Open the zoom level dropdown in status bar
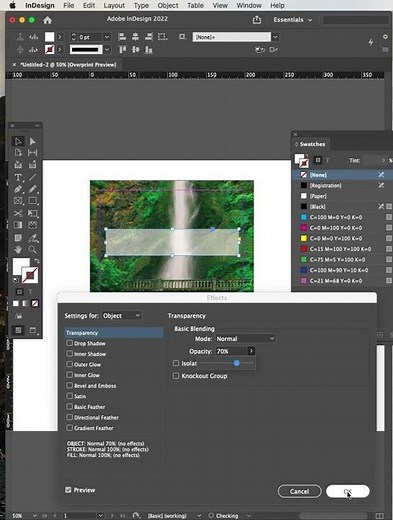This screenshot has width=393, height=520. [x=34, y=516]
